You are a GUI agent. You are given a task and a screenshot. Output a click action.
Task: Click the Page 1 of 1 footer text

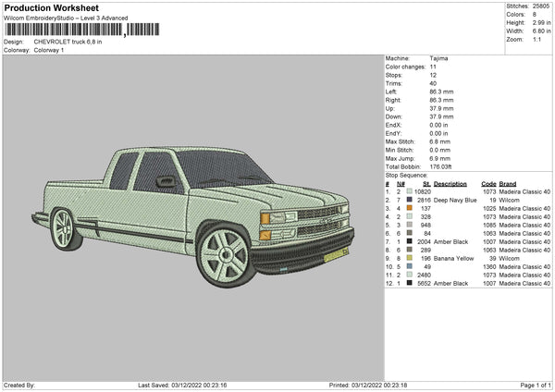click(534, 385)
